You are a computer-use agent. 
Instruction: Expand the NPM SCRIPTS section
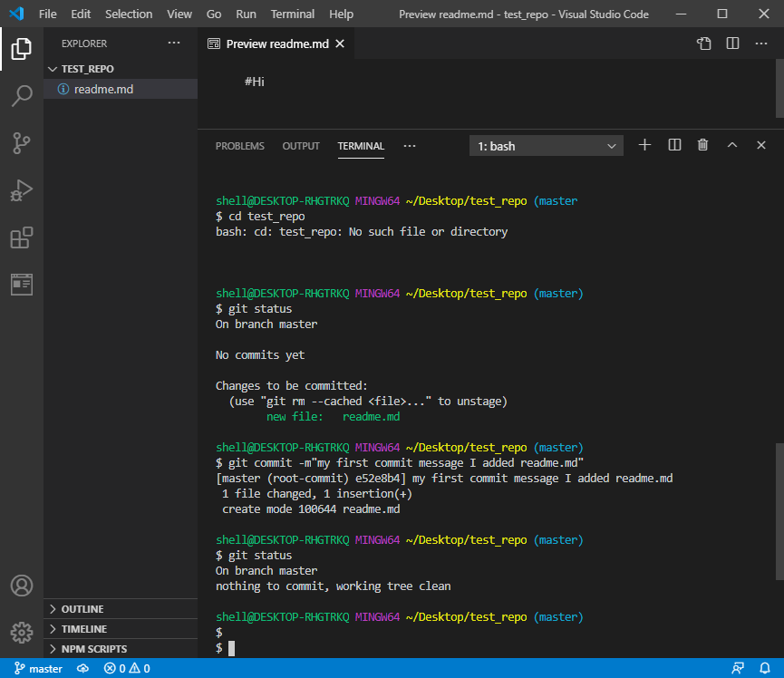pyautogui.click(x=121, y=649)
